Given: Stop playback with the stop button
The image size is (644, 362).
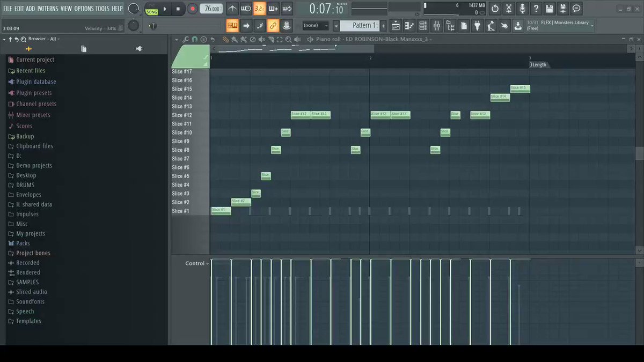Looking at the screenshot, I should pos(178,9).
